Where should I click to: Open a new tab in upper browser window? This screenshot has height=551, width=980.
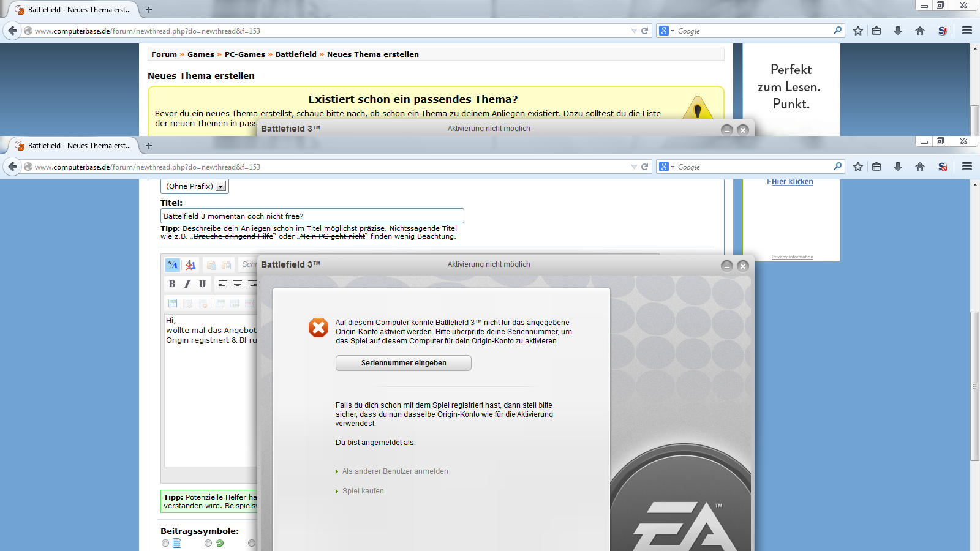[x=149, y=10]
